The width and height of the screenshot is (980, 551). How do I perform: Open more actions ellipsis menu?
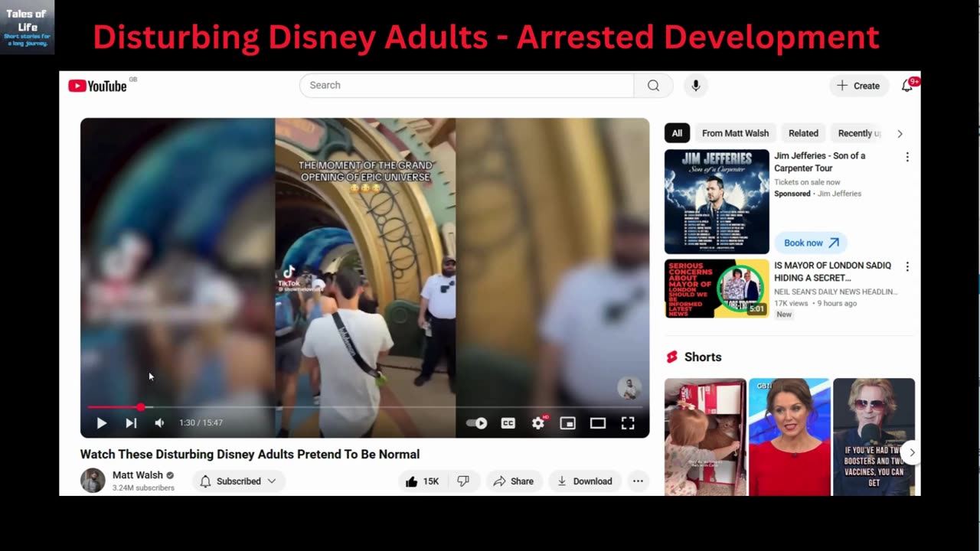[x=638, y=481]
